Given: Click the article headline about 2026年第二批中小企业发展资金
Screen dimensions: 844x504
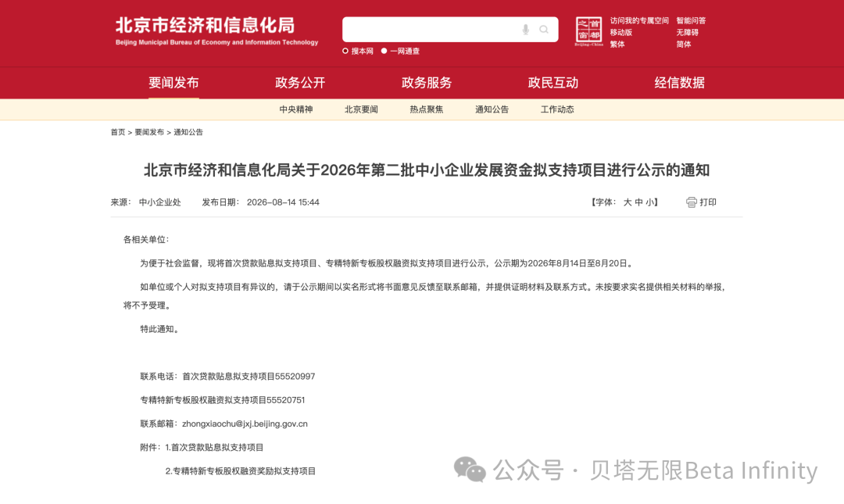Looking at the screenshot, I should tap(427, 170).
